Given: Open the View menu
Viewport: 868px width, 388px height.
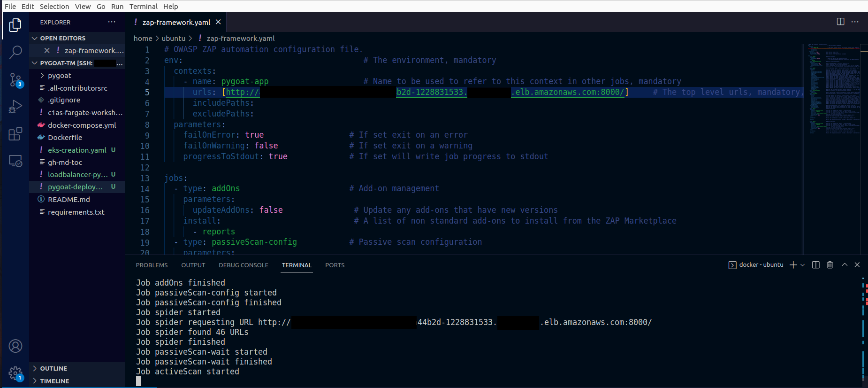Looking at the screenshot, I should [83, 6].
